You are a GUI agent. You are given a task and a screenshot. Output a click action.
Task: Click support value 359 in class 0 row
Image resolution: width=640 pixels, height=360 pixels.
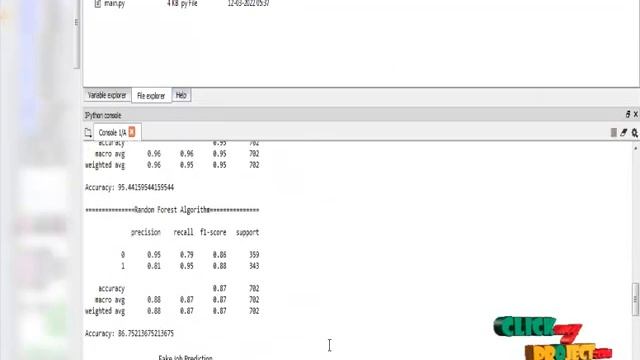254,255
